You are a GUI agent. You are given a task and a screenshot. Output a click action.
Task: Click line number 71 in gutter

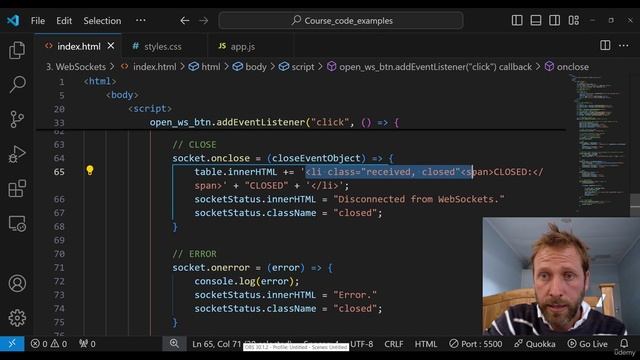59,268
